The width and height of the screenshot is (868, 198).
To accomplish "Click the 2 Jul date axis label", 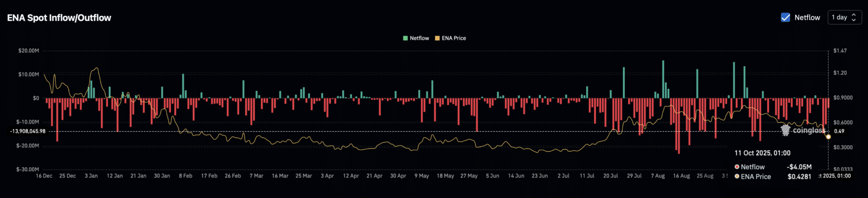I will click(563, 176).
